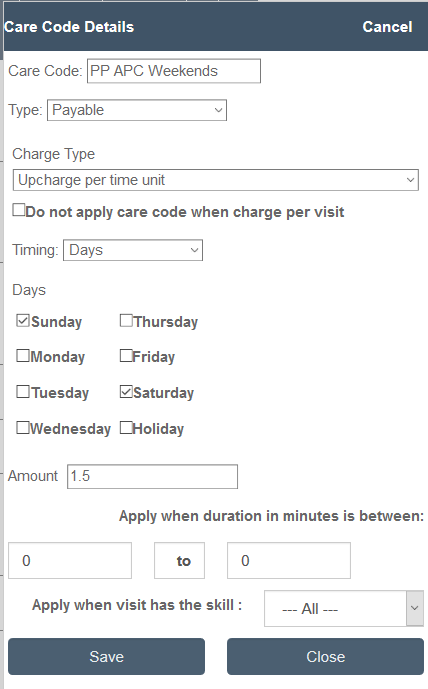Toggle the Holiday checkbox
Image resolution: width=428 pixels, height=689 pixels.
click(x=126, y=428)
